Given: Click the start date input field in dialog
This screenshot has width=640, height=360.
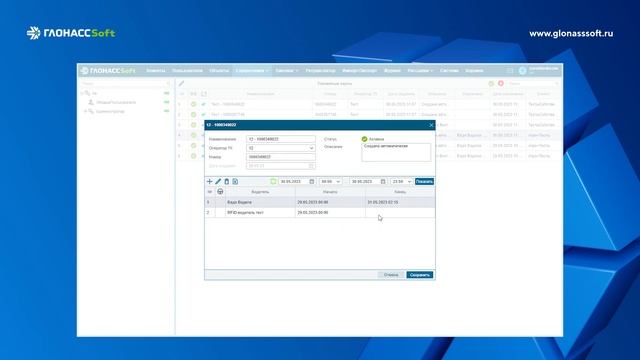Looking at the screenshot, I should coord(297,181).
